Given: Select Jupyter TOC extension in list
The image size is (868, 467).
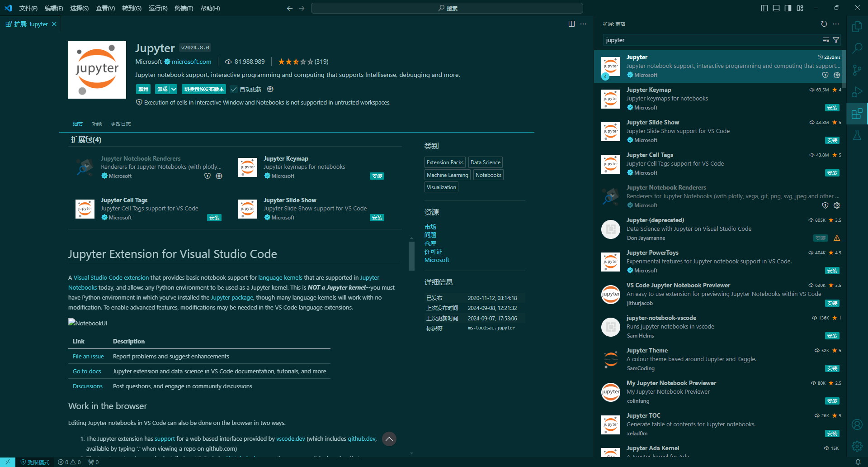Looking at the screenshot, I should 720,424.
